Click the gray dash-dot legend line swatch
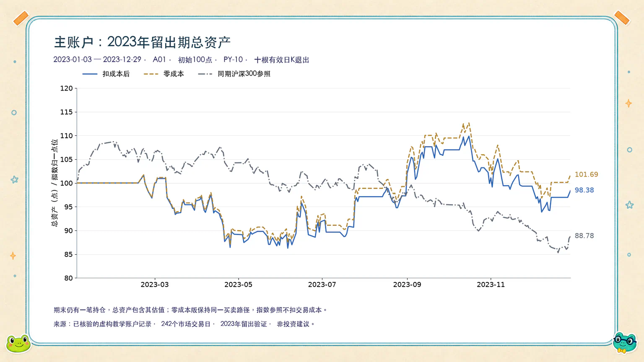 click(x=205, y=74)
